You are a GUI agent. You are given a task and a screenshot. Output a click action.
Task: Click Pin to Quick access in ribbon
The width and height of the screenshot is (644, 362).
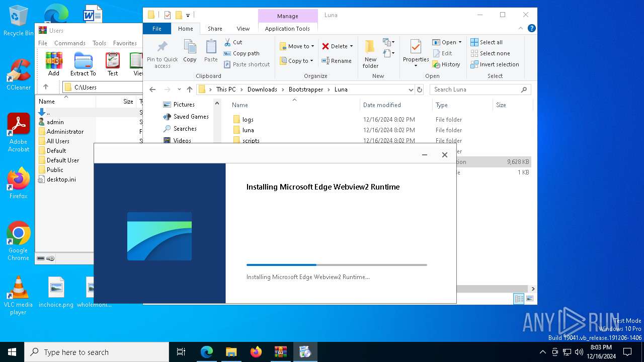coord(162,54)
